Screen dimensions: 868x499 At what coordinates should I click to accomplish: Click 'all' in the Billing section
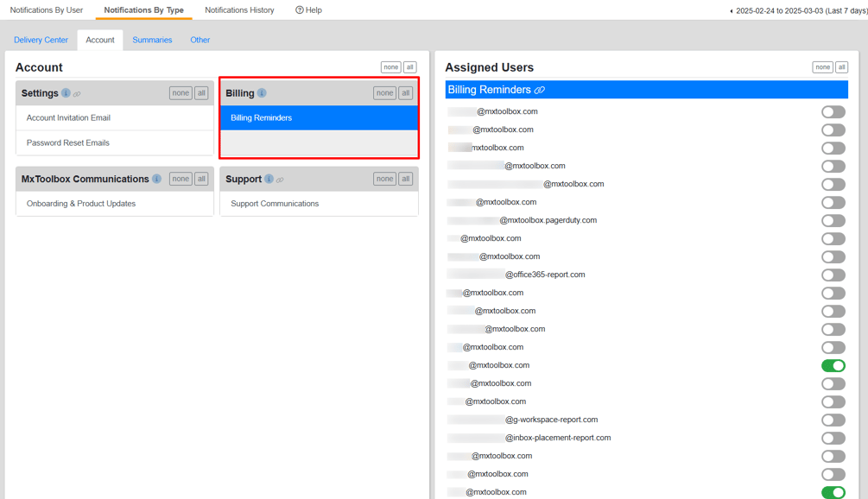point(405,92)
